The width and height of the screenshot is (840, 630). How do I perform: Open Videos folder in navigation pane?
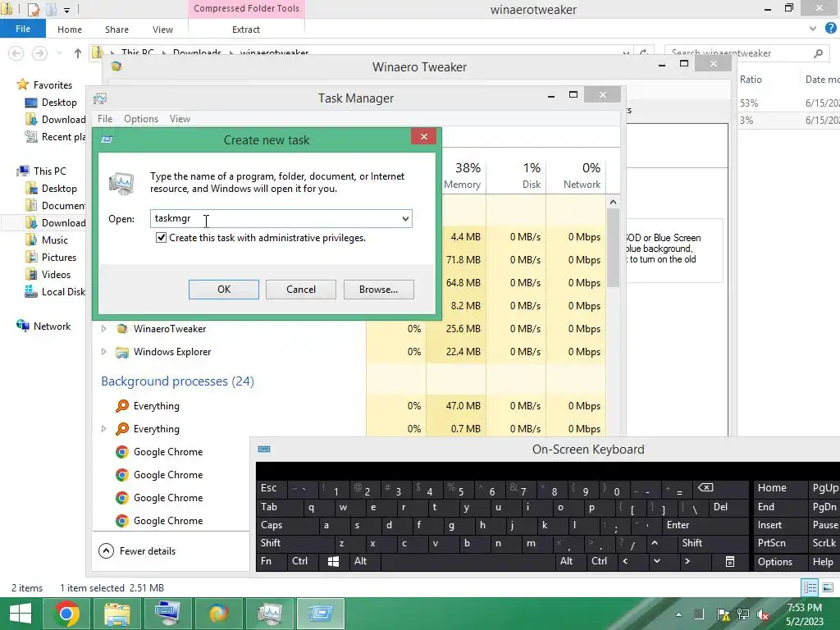tap(56, 274)
